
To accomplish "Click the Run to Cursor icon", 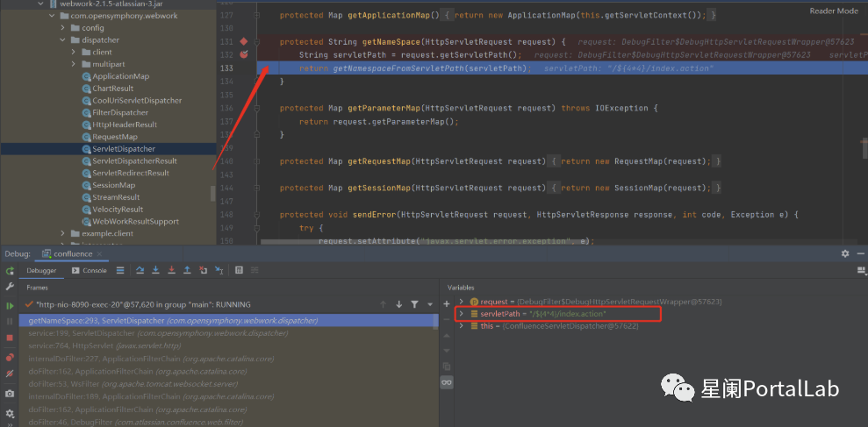I will tap(219, 270).
